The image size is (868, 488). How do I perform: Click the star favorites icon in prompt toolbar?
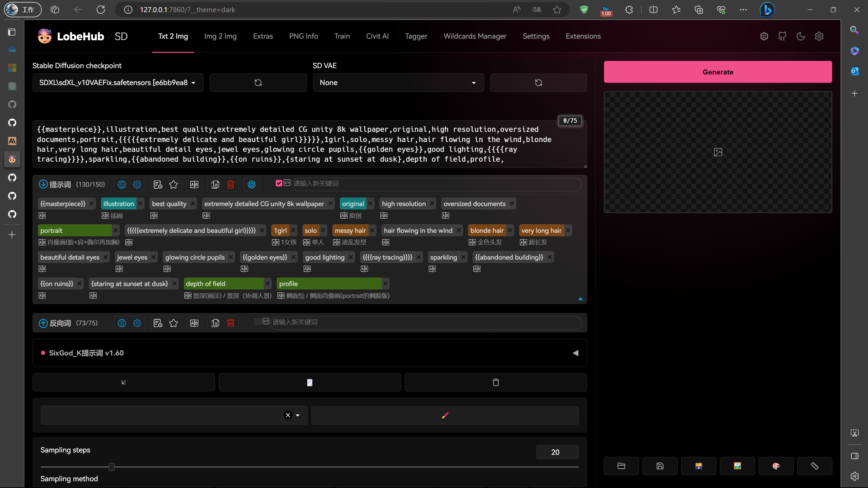click(173, 184)
